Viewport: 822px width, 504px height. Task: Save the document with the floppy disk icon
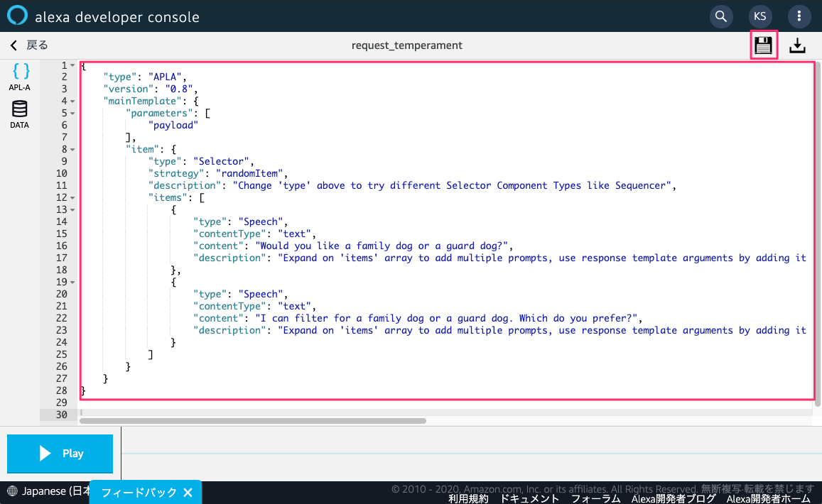(763, 45)
